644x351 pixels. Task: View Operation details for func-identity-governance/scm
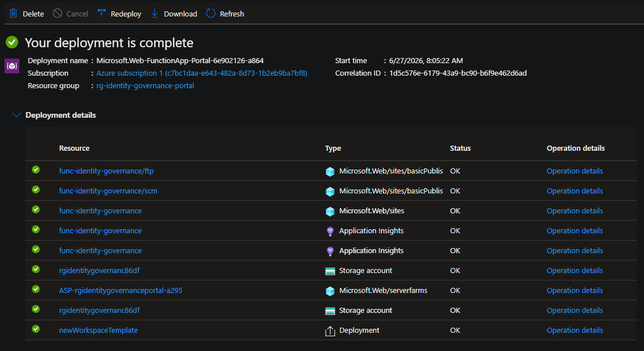coord(575,191)
